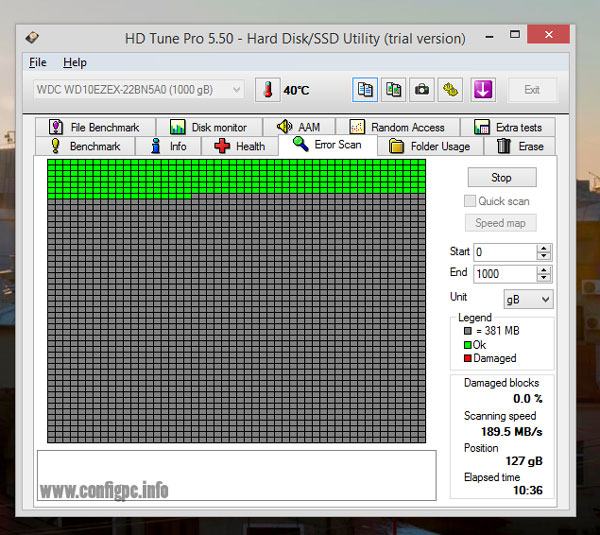
Task: Open the Help menu
Action: click(x=75, y=62)
